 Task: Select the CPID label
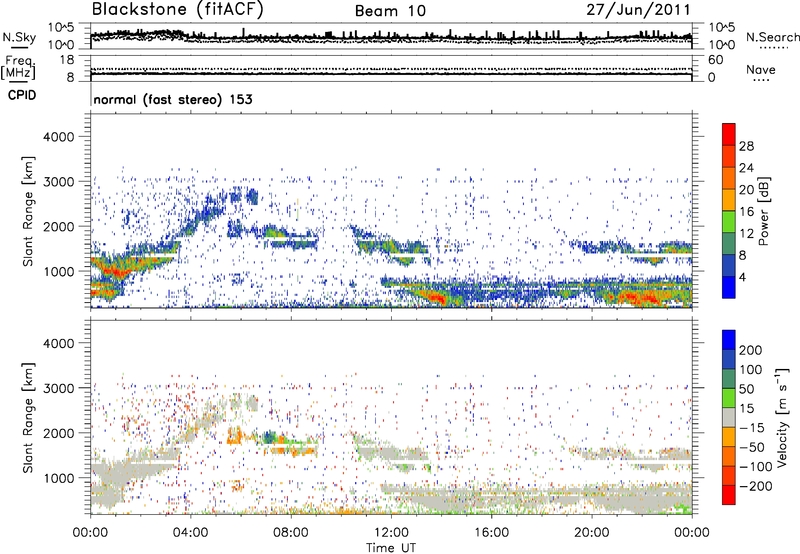pos(22,95)
